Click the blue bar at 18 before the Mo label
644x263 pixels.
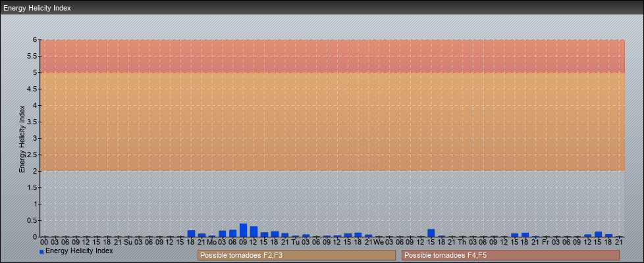191,233
